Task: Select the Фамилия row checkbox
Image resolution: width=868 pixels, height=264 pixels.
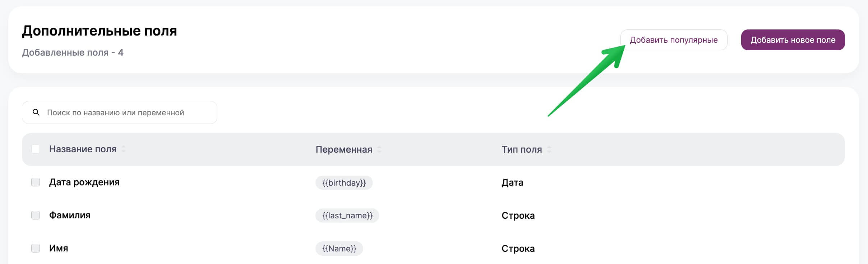Action: pyautogui.click(x=36, y=215)
